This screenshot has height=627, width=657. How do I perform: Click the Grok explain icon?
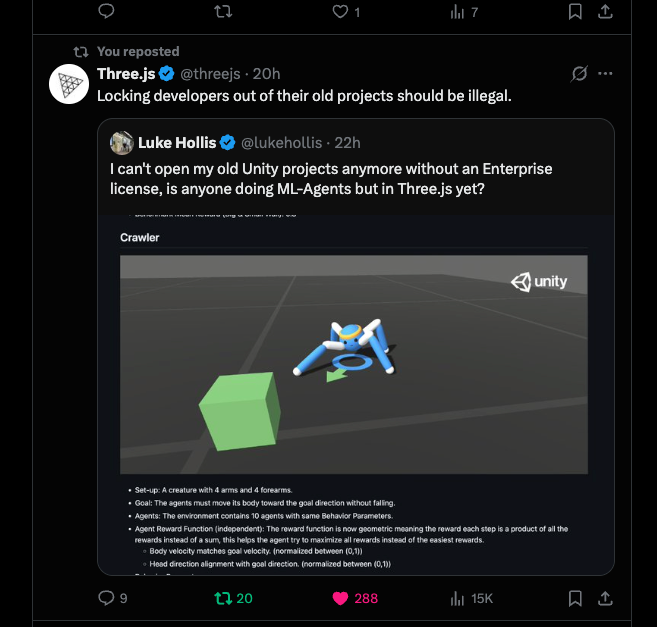click(578, 74)
